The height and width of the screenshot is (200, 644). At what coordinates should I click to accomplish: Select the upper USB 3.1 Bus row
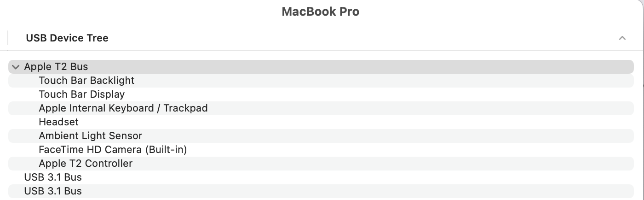[52, 177]
